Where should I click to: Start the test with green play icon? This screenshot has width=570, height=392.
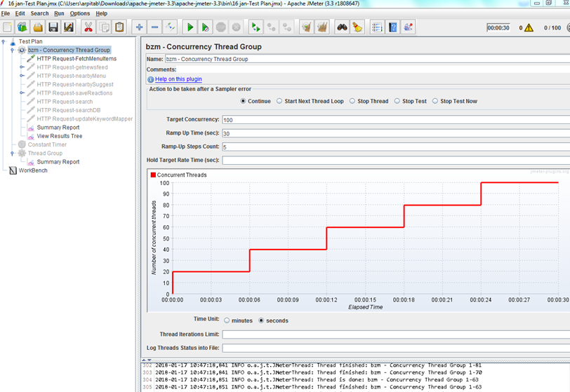point(190,27)
